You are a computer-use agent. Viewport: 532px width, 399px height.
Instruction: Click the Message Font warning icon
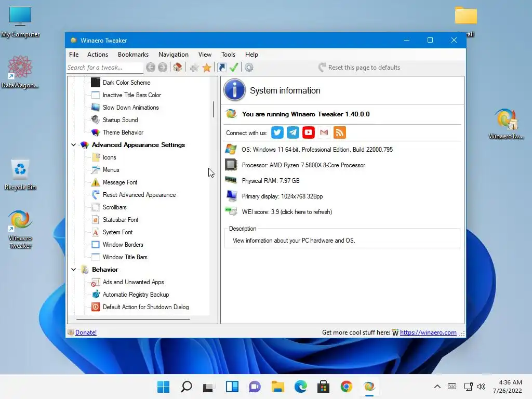[x=96, y=182]
